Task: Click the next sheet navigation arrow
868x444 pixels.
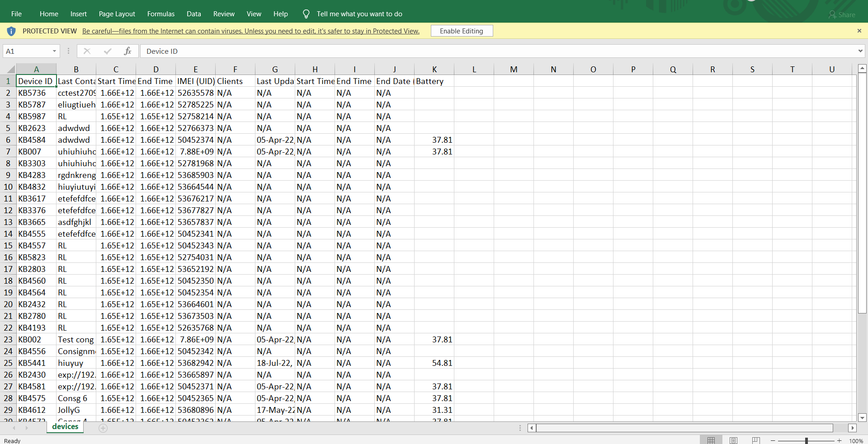Action: point(27,428)
